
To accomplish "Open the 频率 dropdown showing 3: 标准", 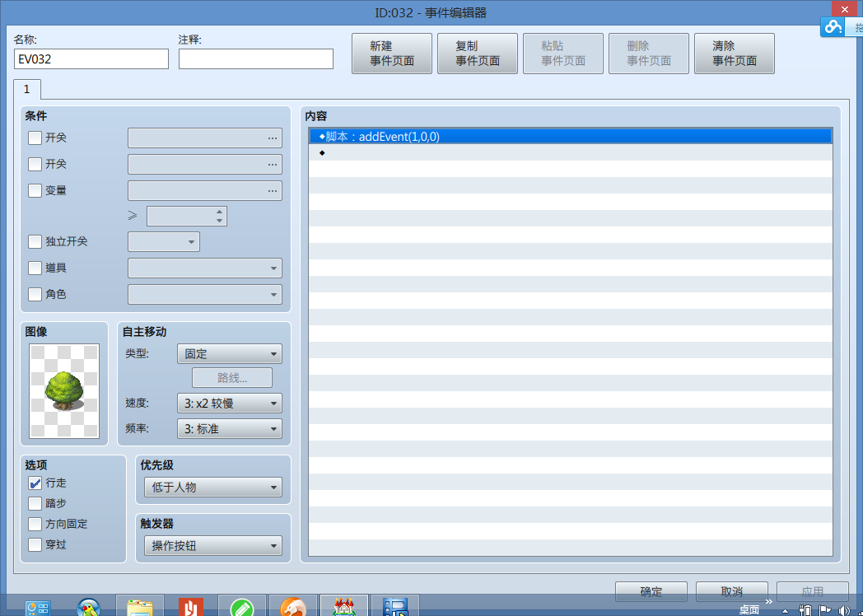I will click(230, 429).
